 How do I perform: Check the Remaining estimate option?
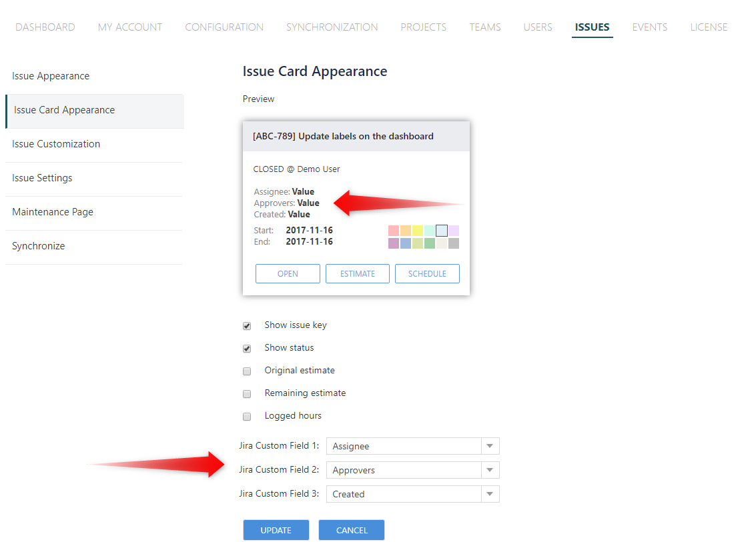(247, 393)
